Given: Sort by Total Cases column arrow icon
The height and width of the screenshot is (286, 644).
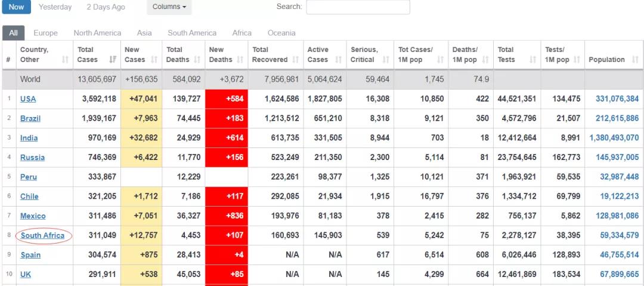Looking at the screenshot, I should 113,60.
